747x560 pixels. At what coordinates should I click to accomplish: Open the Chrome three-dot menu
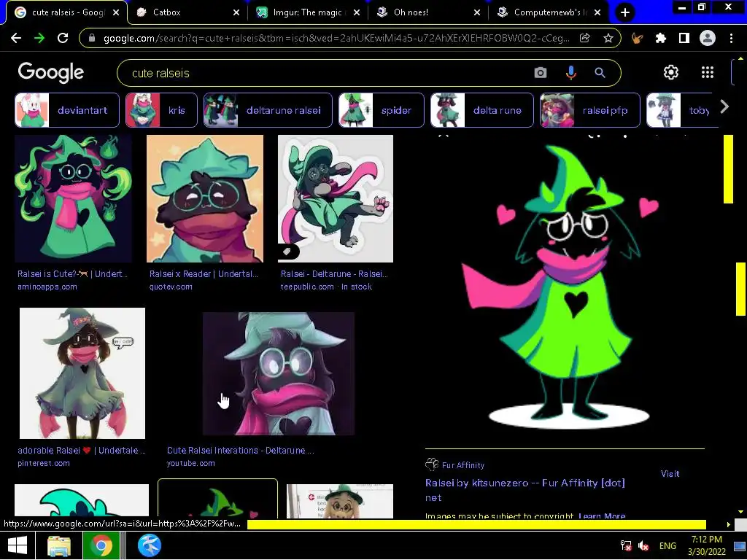731,38
